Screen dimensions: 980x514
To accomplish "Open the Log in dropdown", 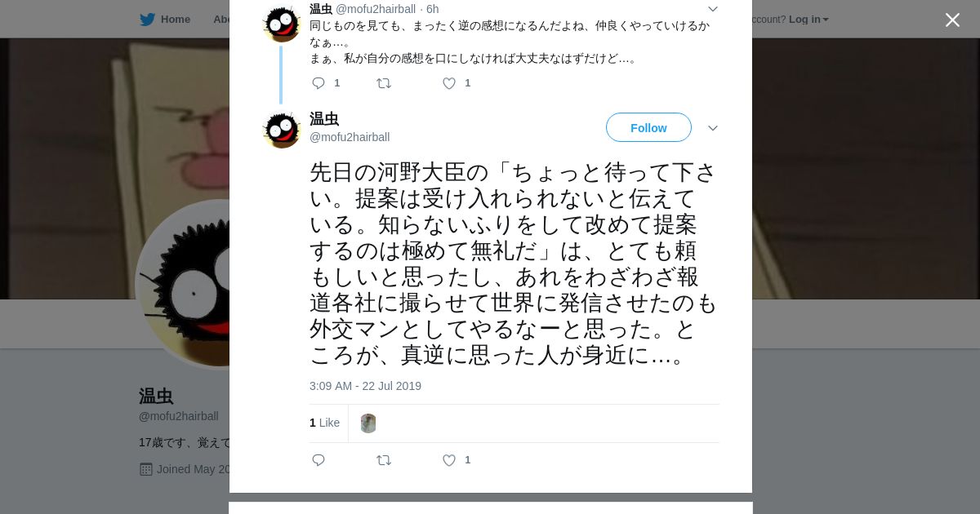I will tap(808, 19).
